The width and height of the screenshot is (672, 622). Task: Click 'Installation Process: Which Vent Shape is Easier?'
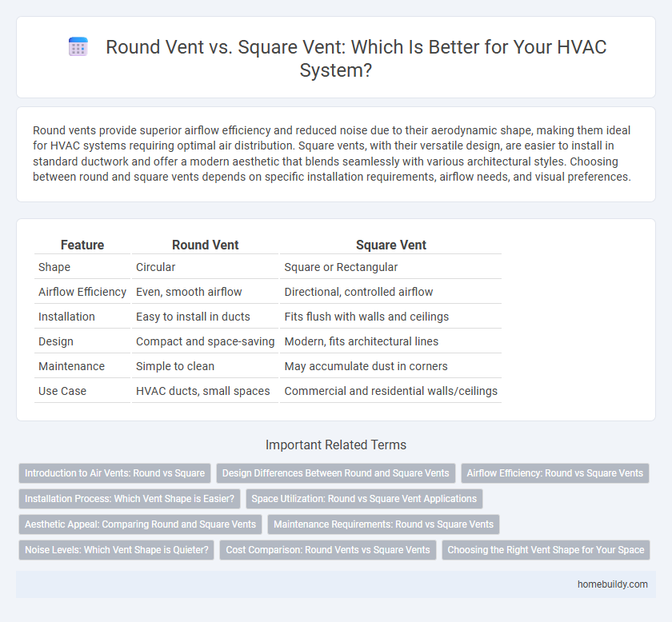click(x=130, y=499)
